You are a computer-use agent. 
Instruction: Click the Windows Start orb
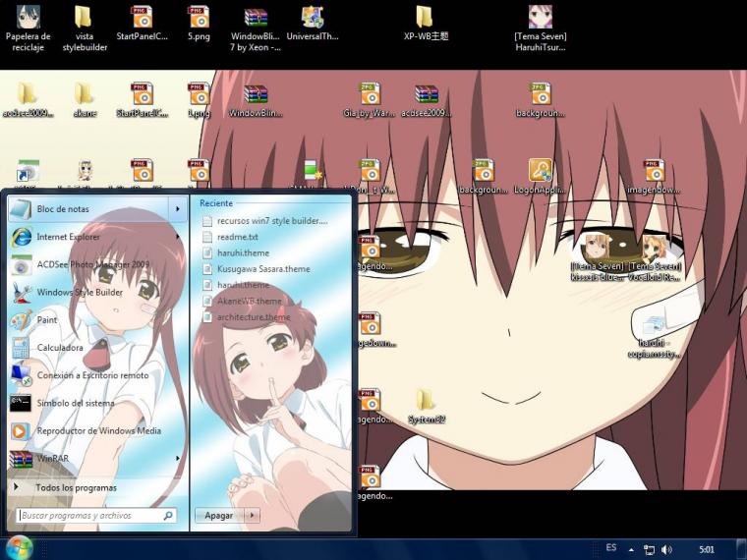19,548
